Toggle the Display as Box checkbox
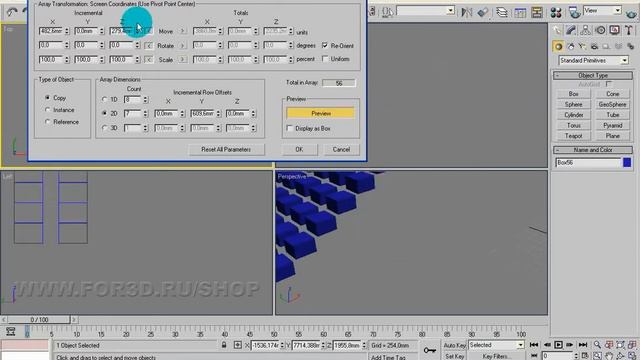640x360 pixels. click(290, 128)
